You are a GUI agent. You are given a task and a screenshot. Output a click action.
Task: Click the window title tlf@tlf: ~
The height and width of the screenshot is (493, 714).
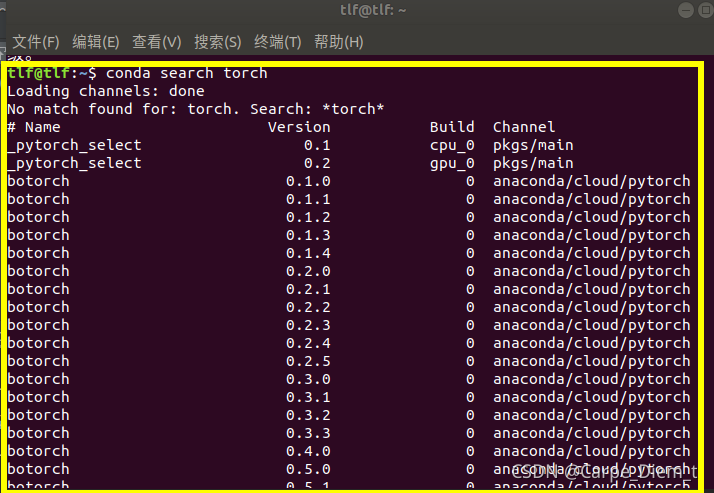373,10
